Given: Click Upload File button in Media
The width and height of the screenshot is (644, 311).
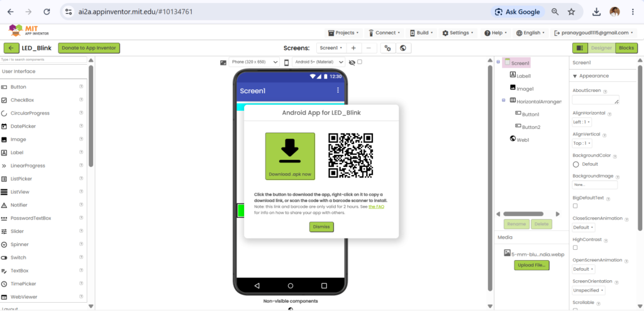Looking at the screenshot, I should [x=532, y=265].
